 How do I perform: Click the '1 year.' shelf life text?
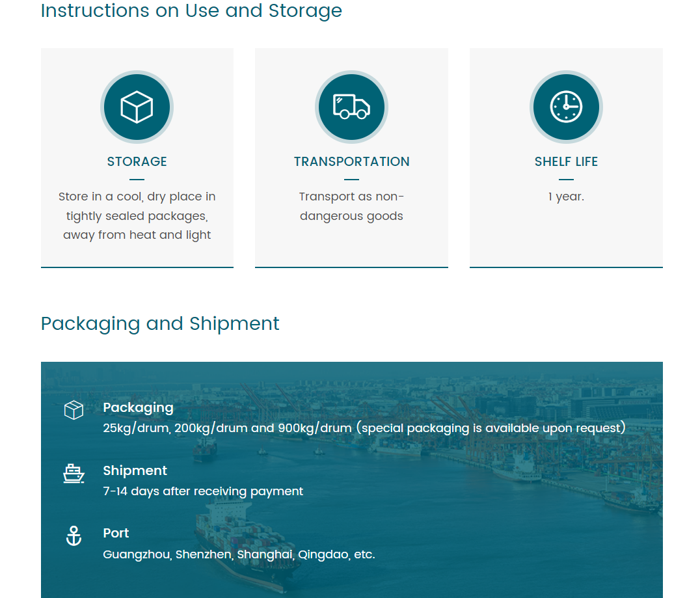pos(566,197)
